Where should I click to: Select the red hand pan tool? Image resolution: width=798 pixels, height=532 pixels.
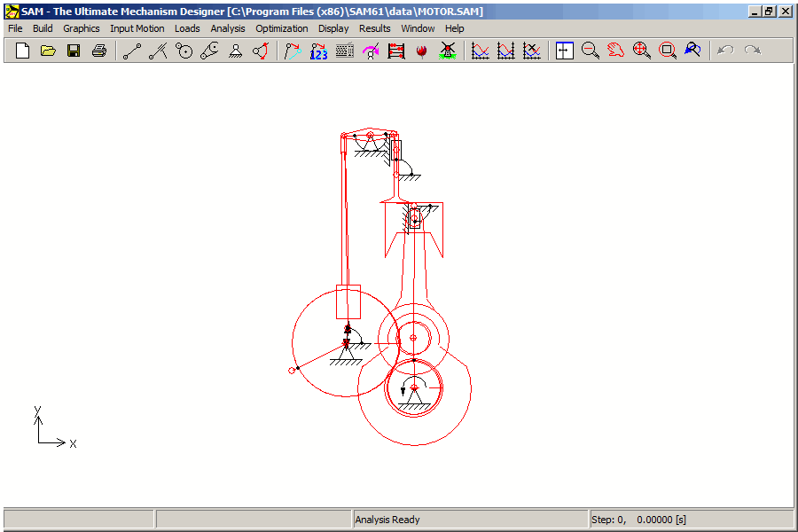point(616,51)
